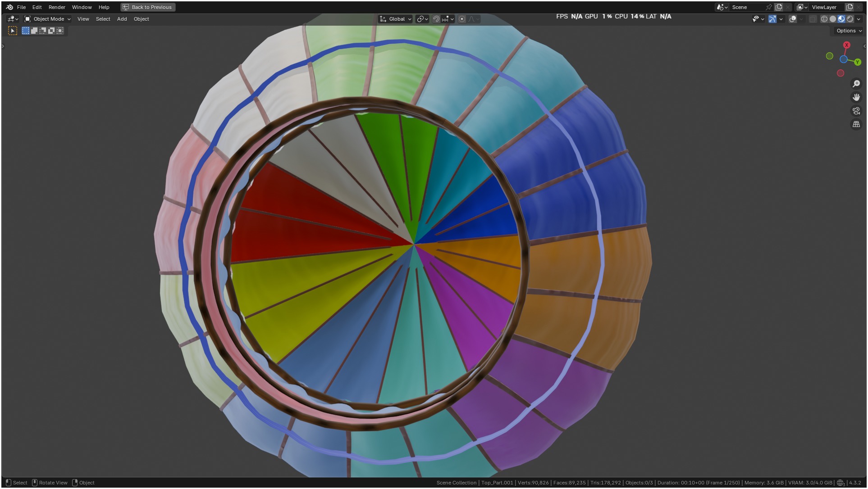
Task: Open the Blender logo menu
Action: coord(9,7)
